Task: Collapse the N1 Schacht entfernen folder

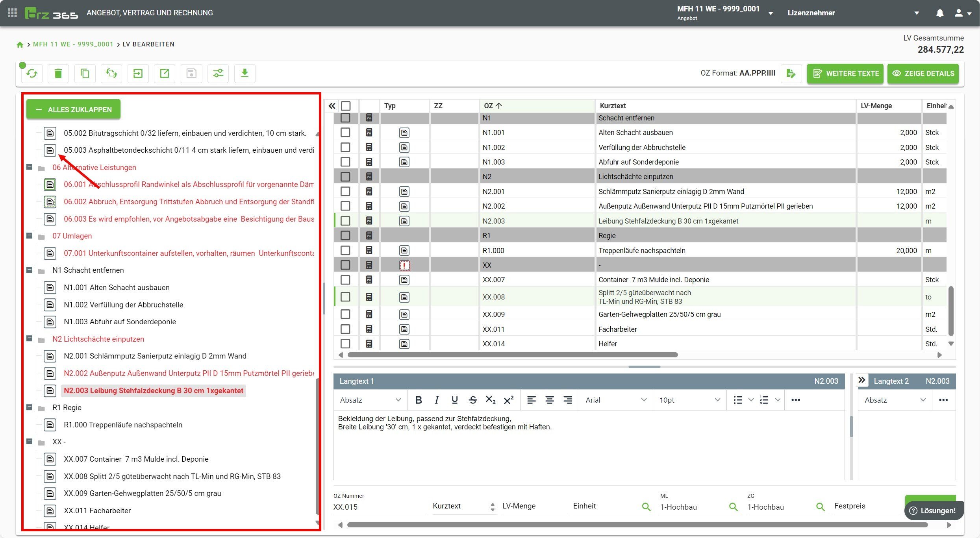Action: [29, 270]
